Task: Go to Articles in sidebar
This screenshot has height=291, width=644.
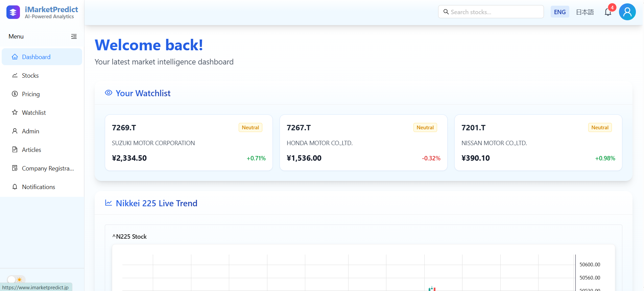Action: click(x=31, y=150)
